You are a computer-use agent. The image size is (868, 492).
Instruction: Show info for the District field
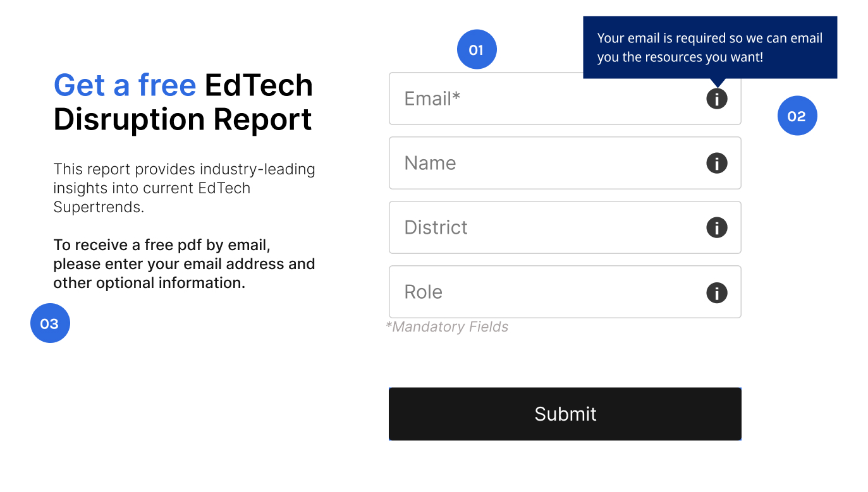pyautogui.click(x=716, y=227)
